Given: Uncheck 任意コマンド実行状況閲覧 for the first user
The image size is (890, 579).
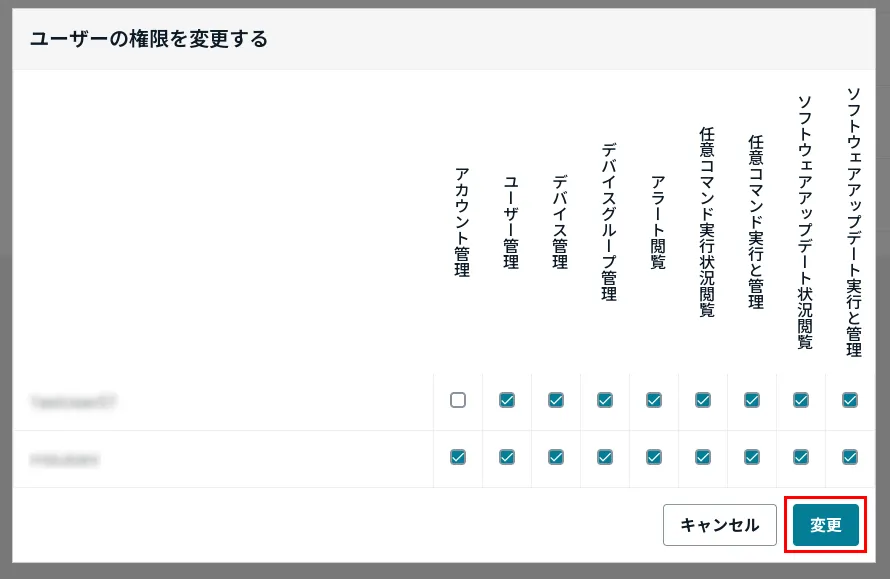Looking at the screenshot, I should (702, 401).
